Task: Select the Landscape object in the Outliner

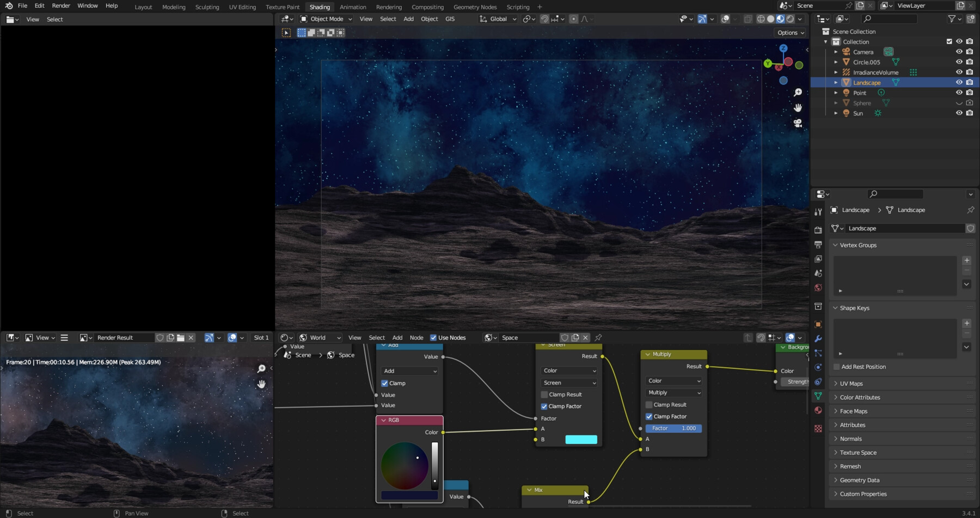Action: pyautogui.click(x=867, y=82)
